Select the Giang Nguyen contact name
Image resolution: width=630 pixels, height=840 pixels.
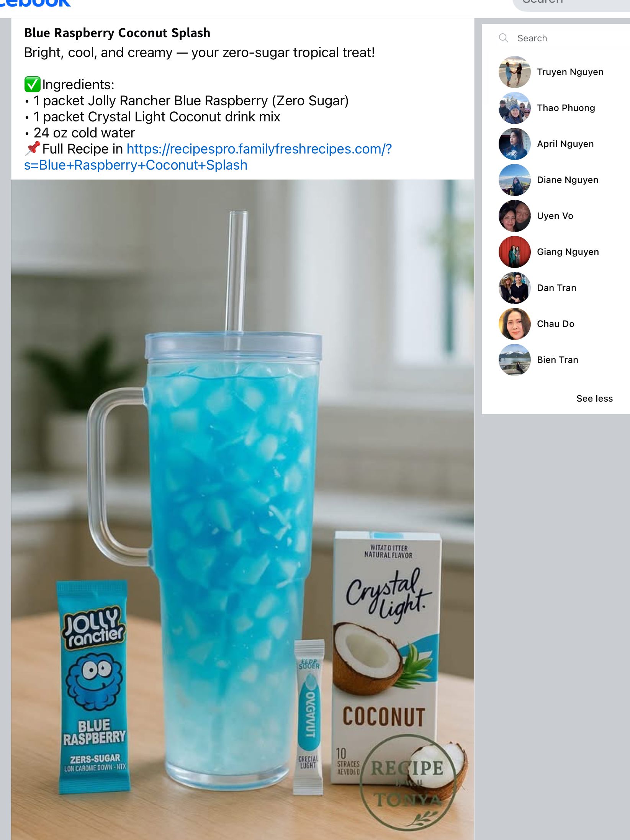click(x=568, y=252)
